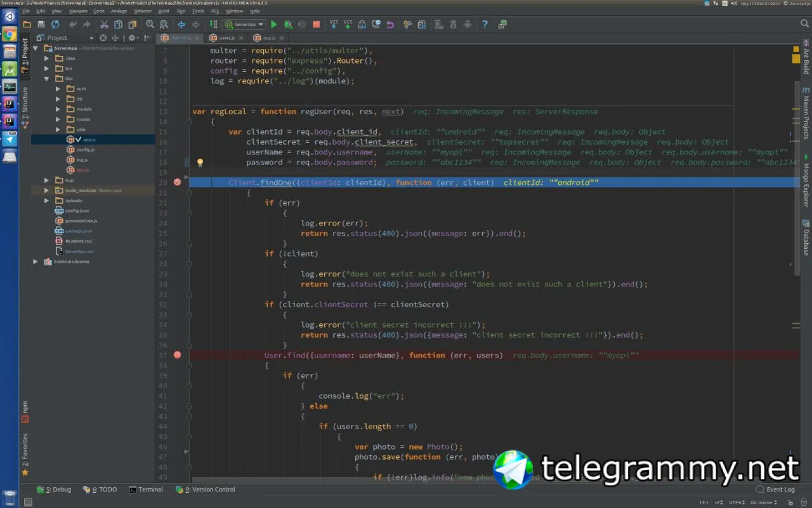Click the scroll-from-source target icon in Project panel

coord(103,38)
